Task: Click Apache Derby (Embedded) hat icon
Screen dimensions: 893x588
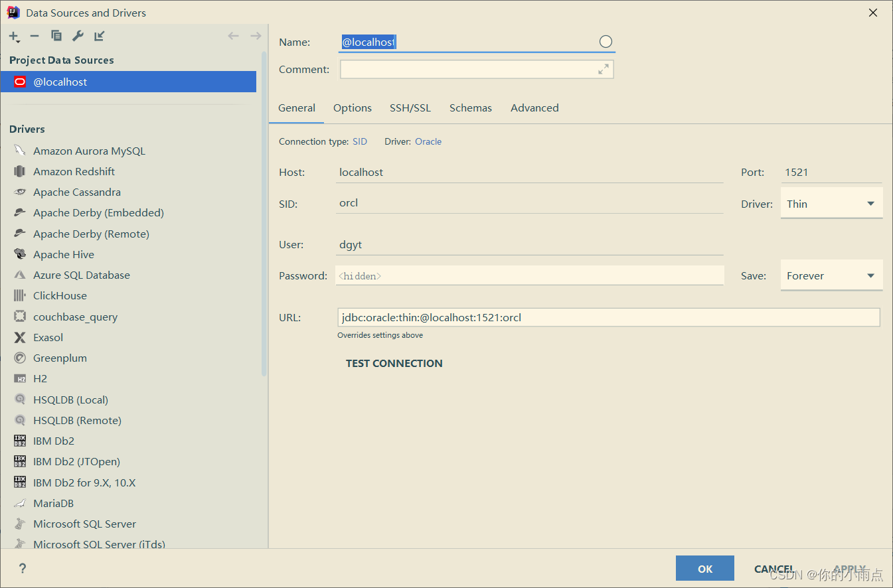Action: point(20,213)
